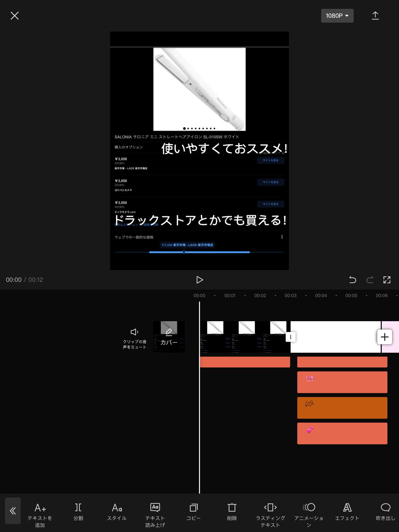Click the transition marker between clips
This screenshot has width=399, height=532.
click(290, 337)
